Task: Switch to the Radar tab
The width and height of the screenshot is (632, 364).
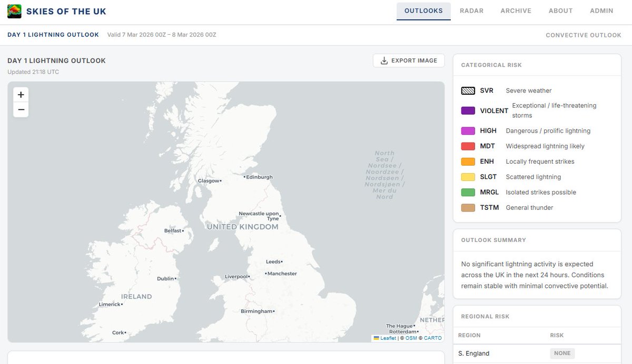Action: coord(471,11)
